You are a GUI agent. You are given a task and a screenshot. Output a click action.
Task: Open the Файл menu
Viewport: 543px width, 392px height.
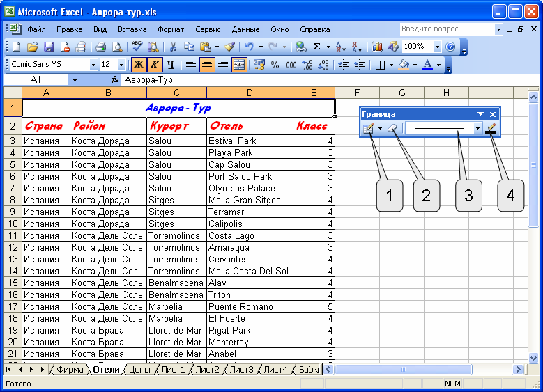pos(36,29)
